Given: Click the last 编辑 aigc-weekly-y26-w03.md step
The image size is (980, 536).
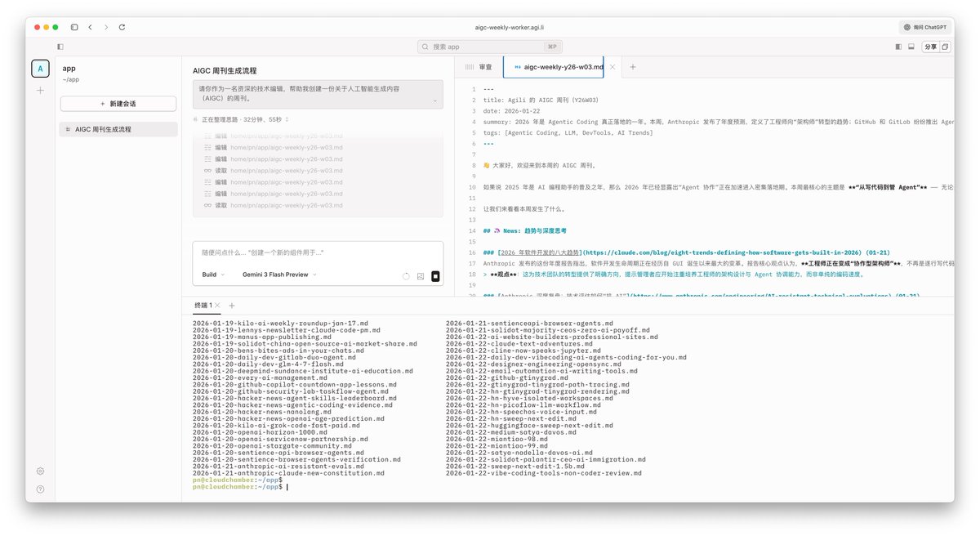Looking at the screenshot, I should 274,194.
